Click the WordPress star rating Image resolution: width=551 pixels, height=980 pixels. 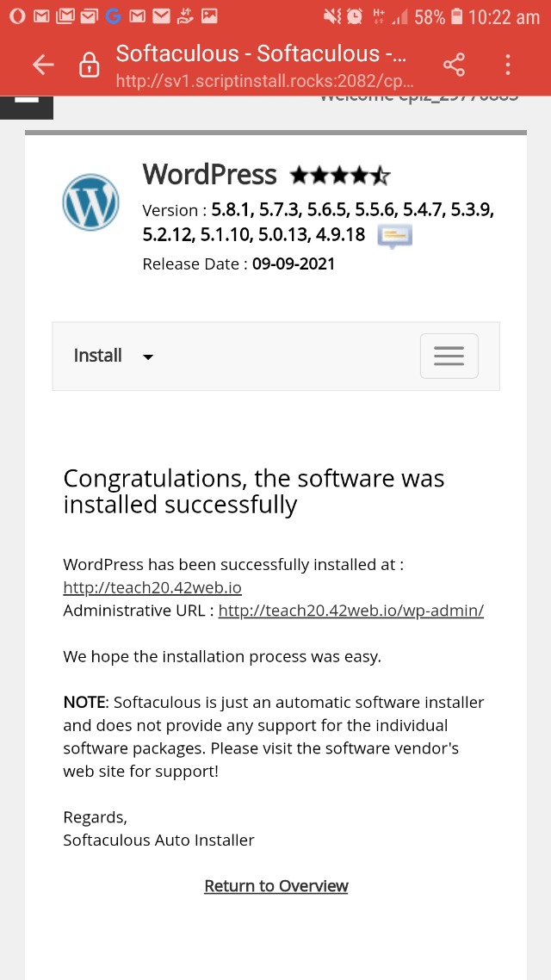tap(340, 177)
